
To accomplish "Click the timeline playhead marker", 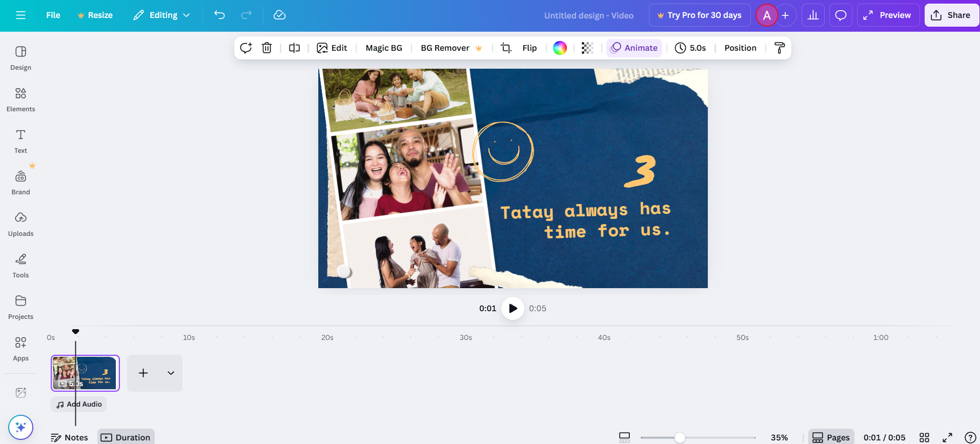I will click(x=75, y=332).
